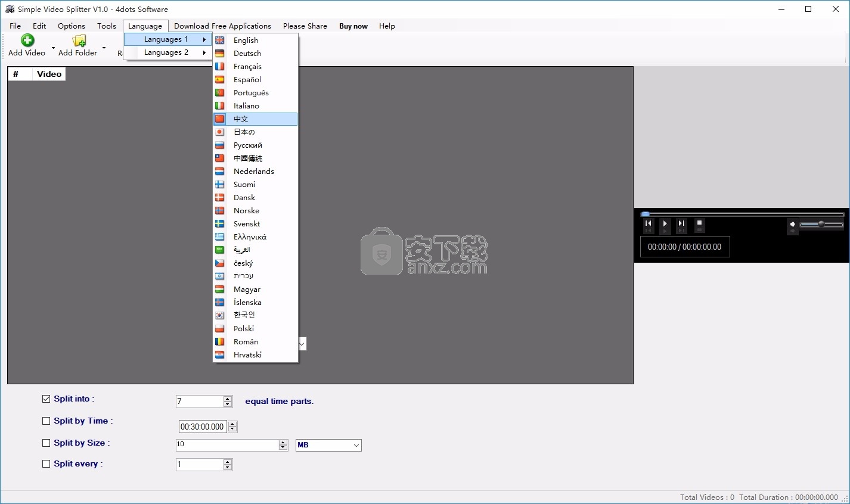850x504 pixels.
Task: Pick Français from the language list
Action: click(x=255, y=66)
